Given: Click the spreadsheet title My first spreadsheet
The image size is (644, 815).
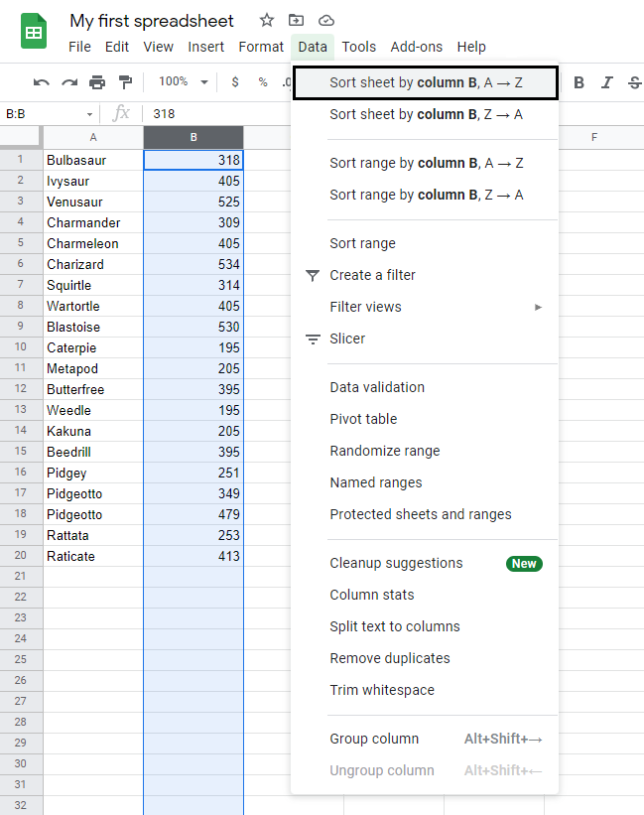Looking at the screenshot, I should click(x=152, y=21).
